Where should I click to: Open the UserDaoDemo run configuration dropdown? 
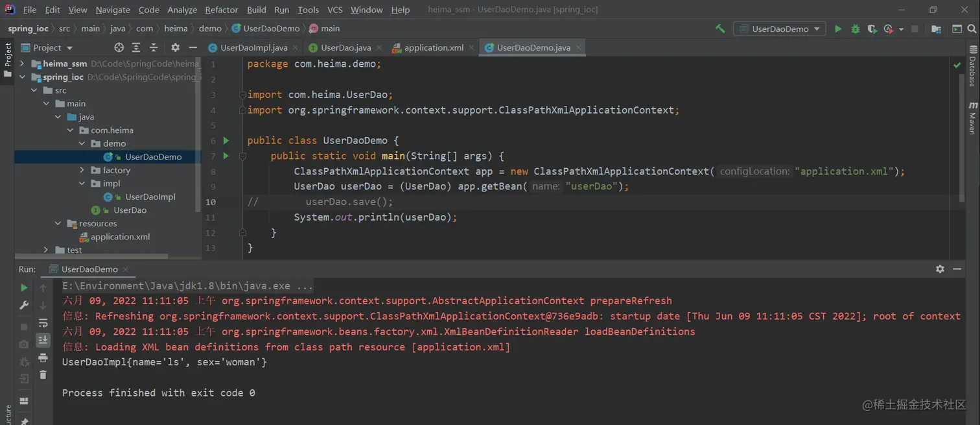[780, 29]
